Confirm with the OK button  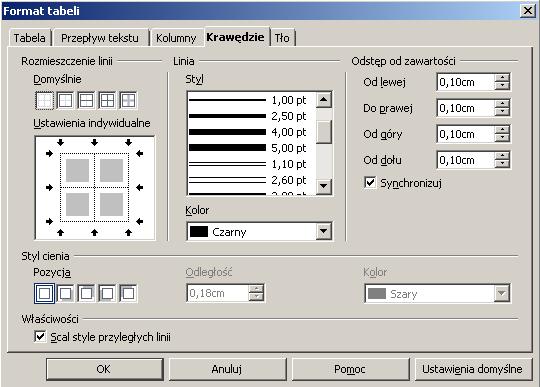click(104, 369)
